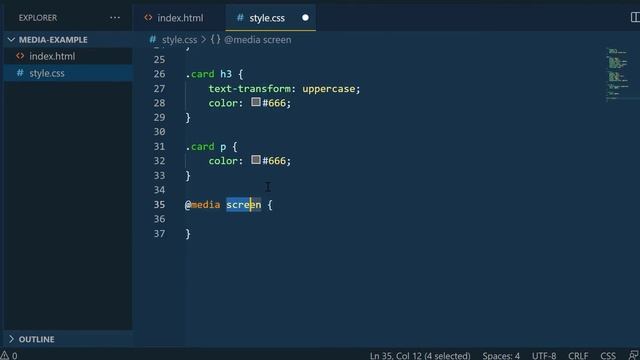Click the braces symbol icon in breadcrumb
This screenshot has height=360, width=640.
pos(216,40)
